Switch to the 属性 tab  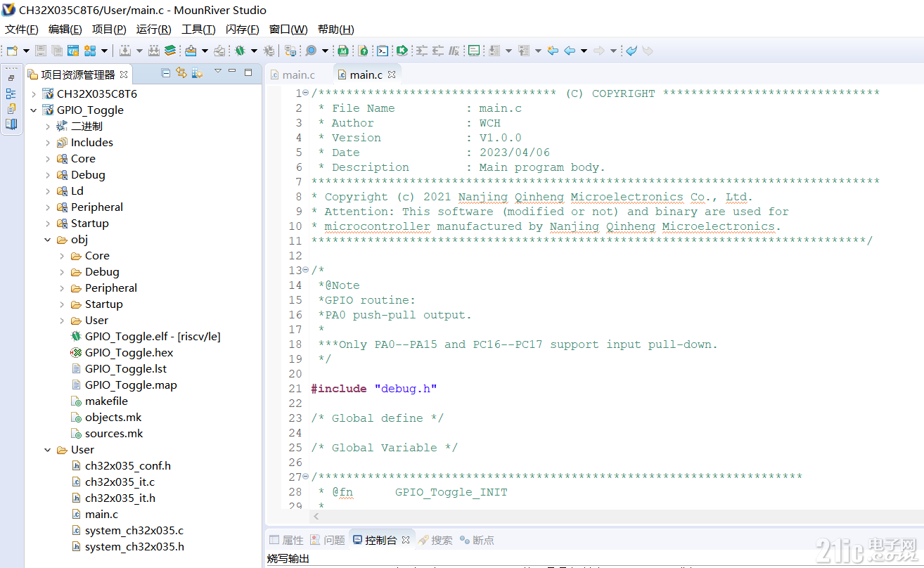point(286,540)
